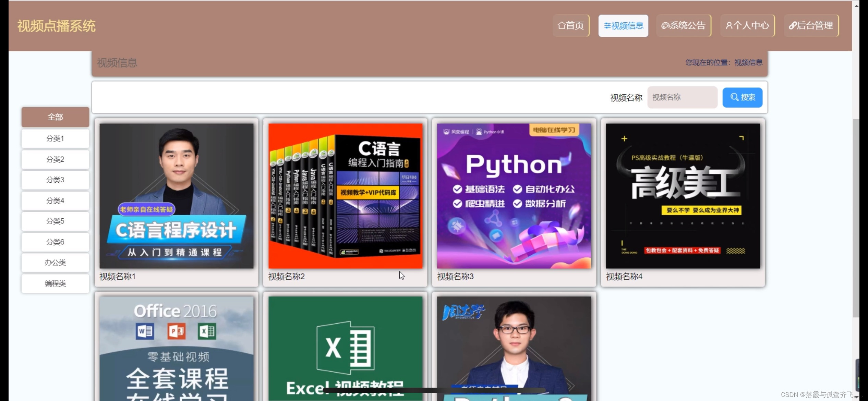Focus the 视频名称 search input field

click(x=682, y=97)
